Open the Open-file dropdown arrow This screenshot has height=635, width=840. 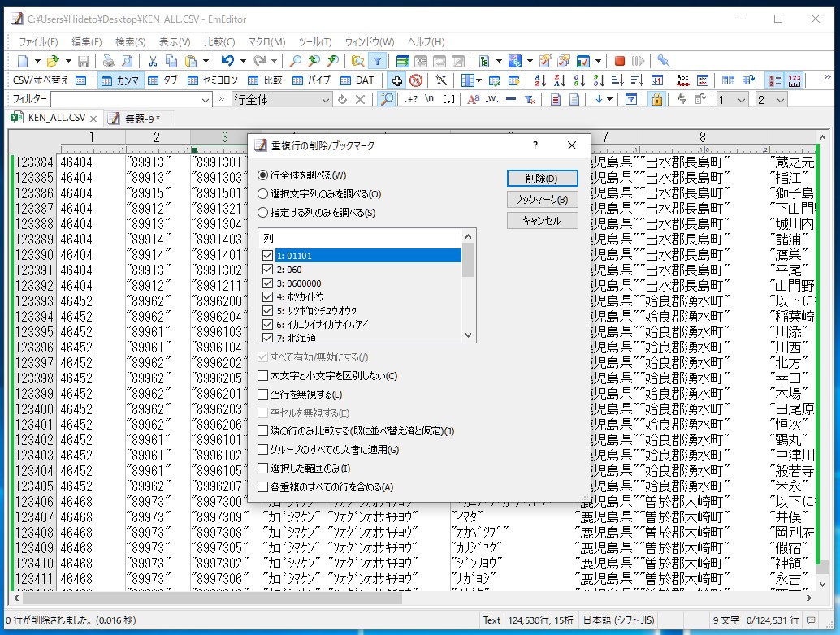point(68,61)
